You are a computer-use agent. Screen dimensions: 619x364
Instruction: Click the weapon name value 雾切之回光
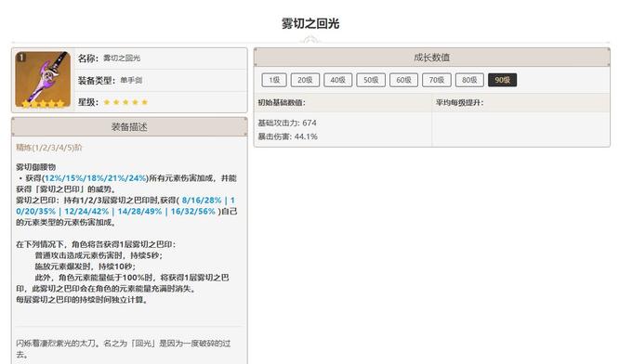122,58
